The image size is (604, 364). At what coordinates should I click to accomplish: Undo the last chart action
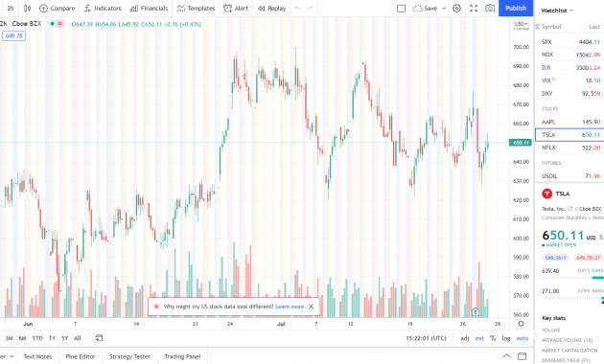coord(297,8)
